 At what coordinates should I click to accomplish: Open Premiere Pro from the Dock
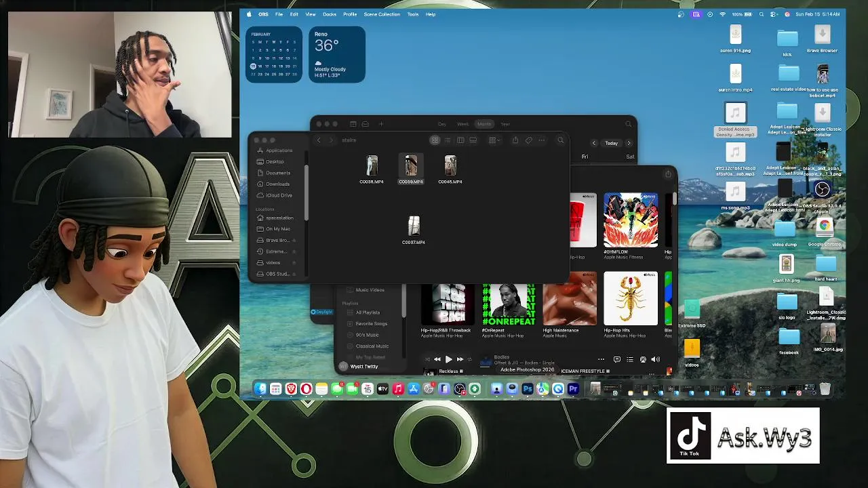point(573,389)
